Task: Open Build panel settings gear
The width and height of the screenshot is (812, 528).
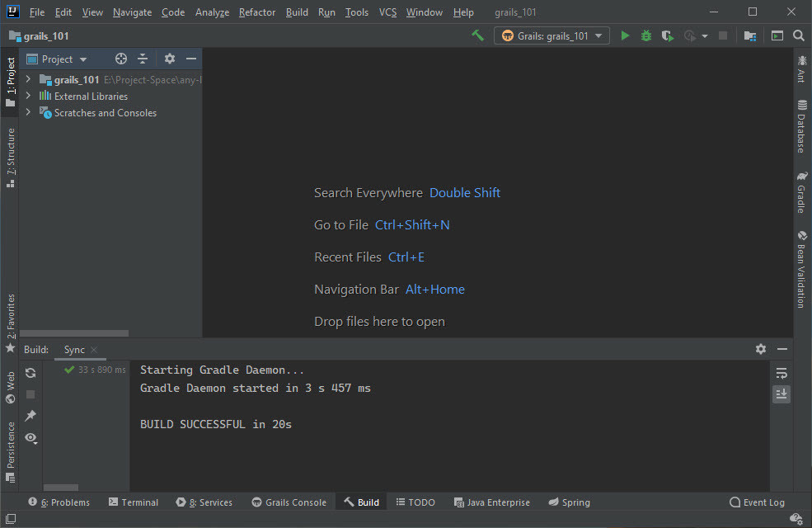Action: click(x=760, y=349)
